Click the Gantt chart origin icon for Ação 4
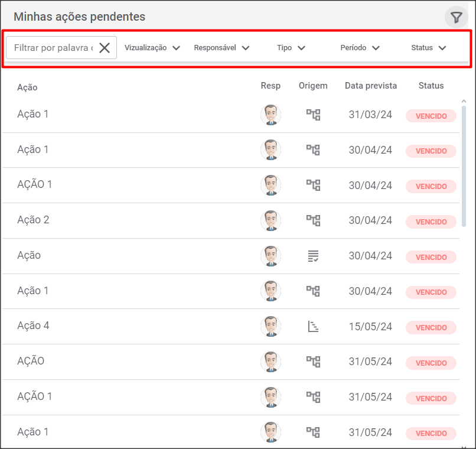The image size is (476, 449). [x=313, y=327]
